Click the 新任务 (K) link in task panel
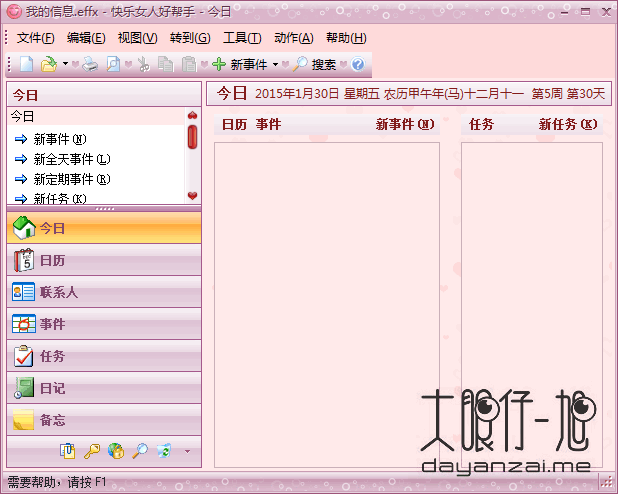 567,124
